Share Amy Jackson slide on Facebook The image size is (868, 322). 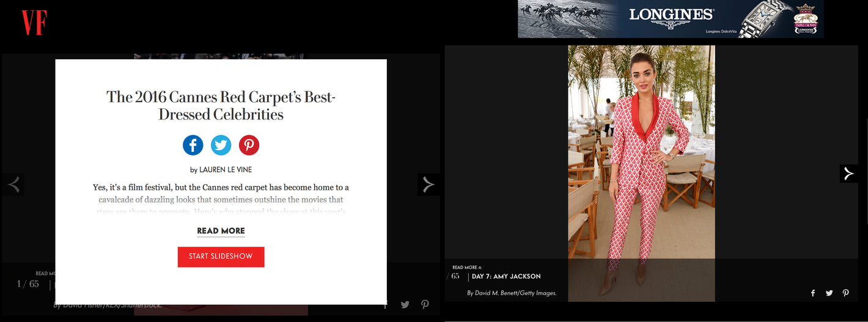coord(813,293)
